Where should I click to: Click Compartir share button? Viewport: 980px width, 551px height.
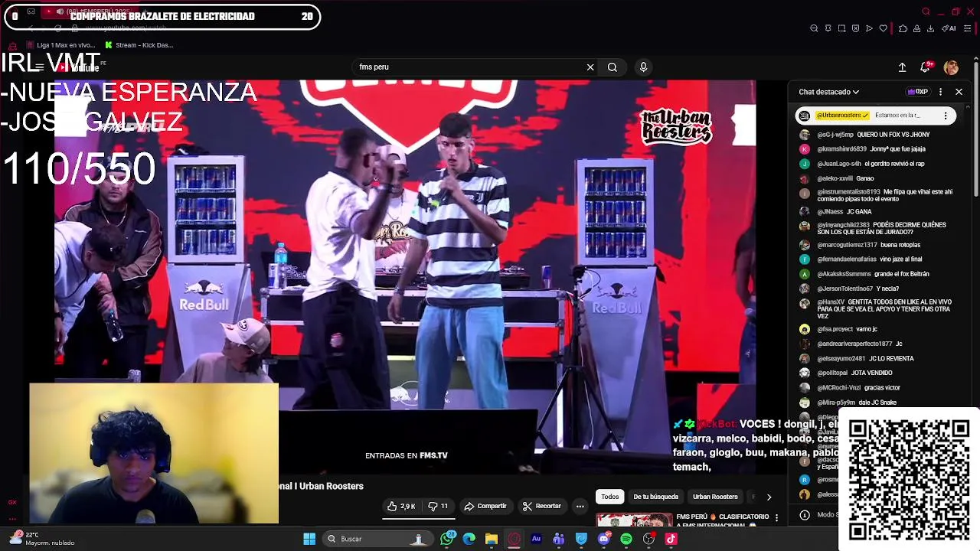(485, 506)
